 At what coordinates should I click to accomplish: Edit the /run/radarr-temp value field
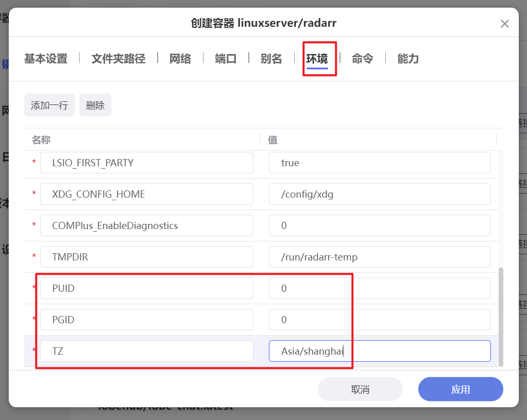tap(380, 257)
